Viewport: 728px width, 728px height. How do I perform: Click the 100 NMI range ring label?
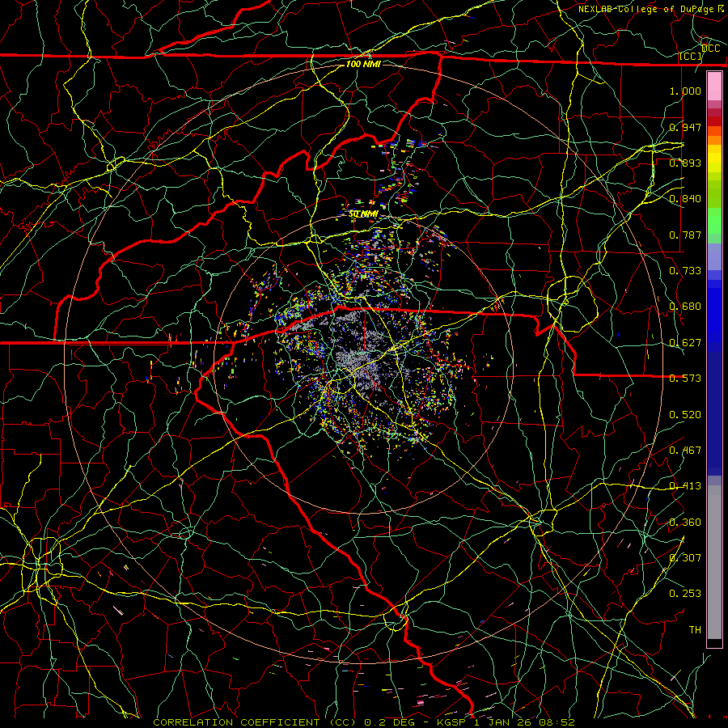[363, 64]
